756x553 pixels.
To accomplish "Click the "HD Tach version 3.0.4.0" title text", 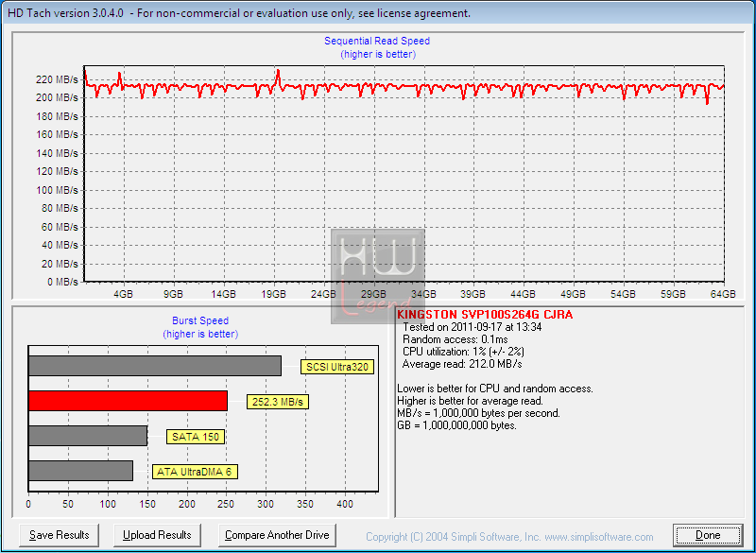I will click(x=65, y=13).
